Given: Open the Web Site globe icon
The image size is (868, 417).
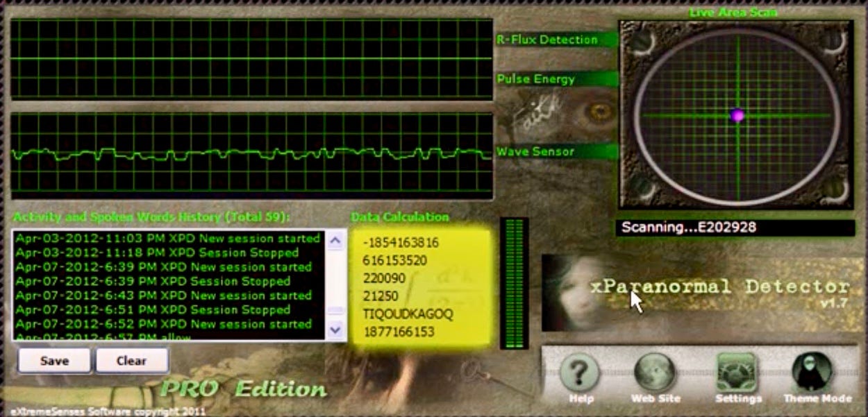Looking at the screenshot, I should pyautogui.click(x=656, y=372).
